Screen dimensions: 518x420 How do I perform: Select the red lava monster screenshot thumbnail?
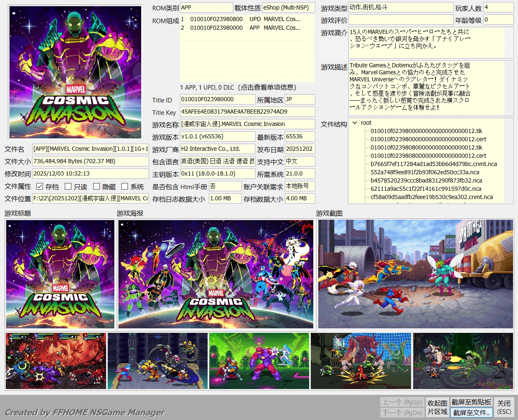[x=56, y=361]
